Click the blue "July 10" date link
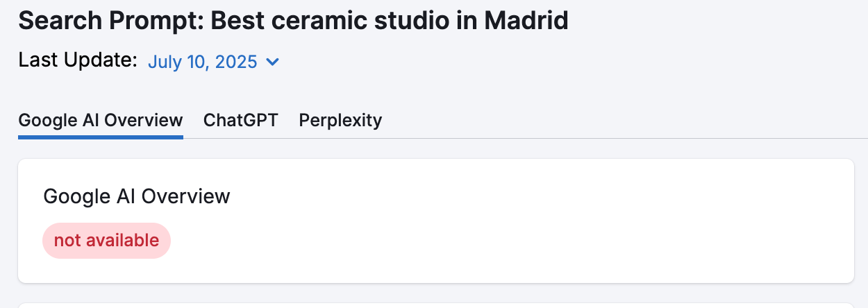The width and height of the screenshot is (868, 308). click(178, 62)
